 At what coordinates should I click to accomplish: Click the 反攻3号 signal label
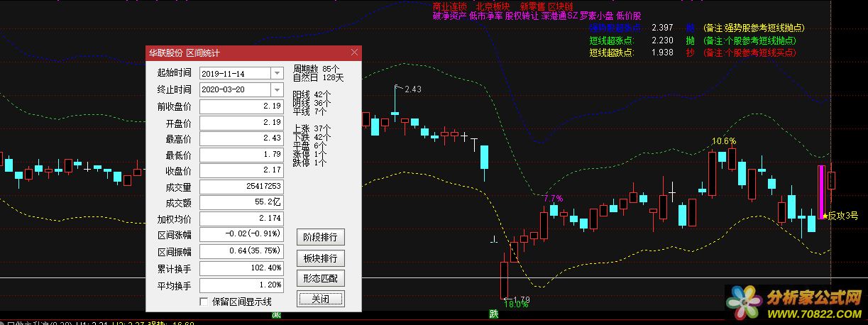(x=843, y=216)
